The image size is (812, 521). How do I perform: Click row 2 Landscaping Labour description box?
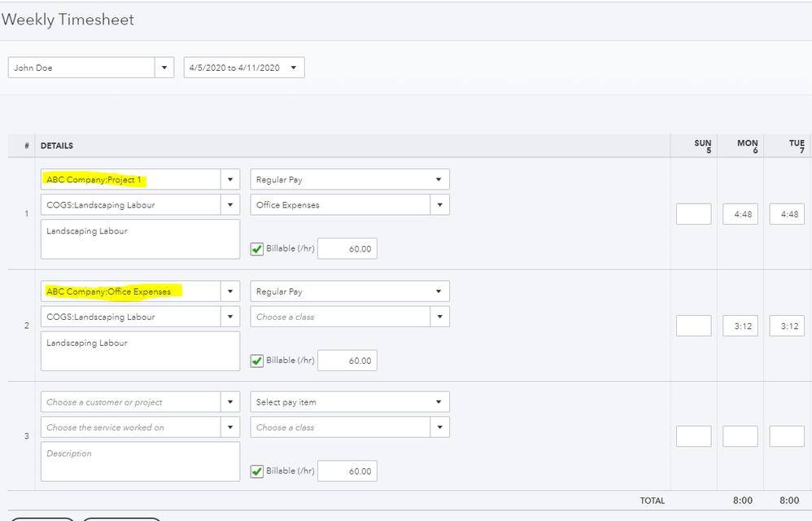click(140, 351)
